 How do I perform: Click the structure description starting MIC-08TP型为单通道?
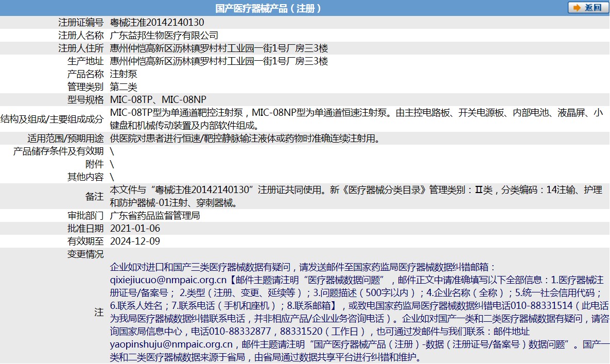point(356,119)
